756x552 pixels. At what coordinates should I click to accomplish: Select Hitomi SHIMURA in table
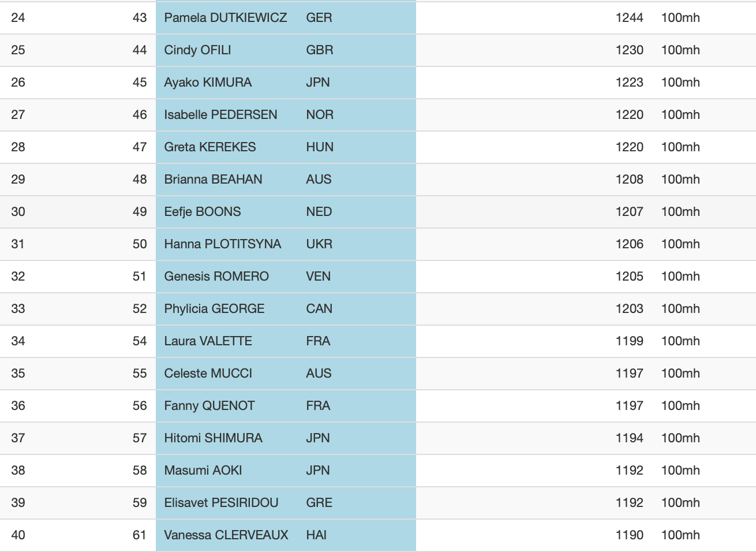coord(213,438)
